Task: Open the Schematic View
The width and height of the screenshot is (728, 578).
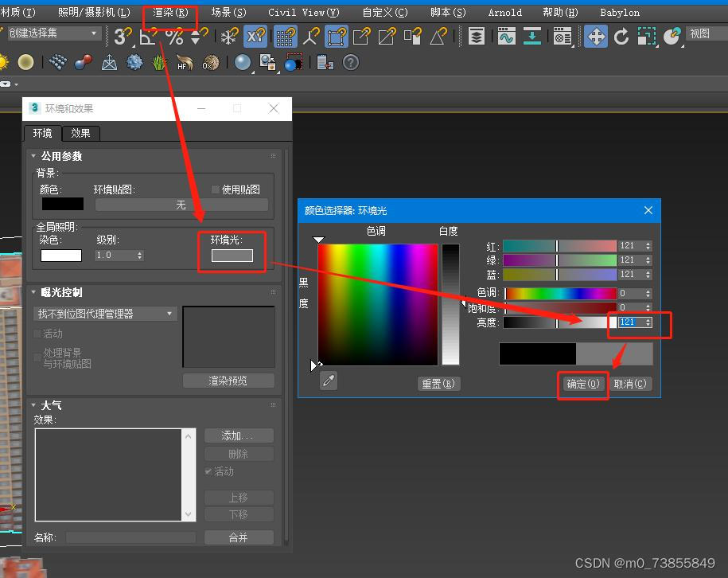Action: click(532, 36)
